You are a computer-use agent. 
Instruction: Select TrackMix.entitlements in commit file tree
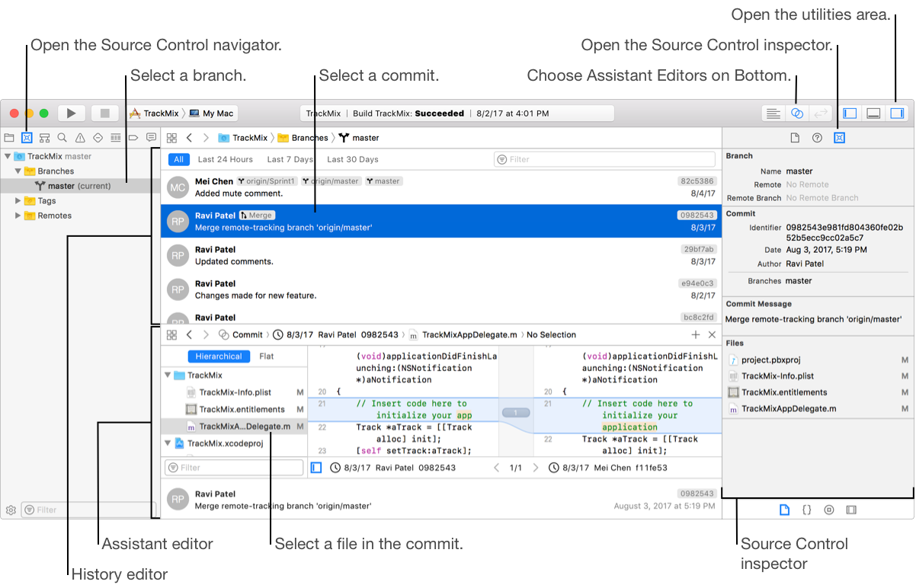coord(235,409)
